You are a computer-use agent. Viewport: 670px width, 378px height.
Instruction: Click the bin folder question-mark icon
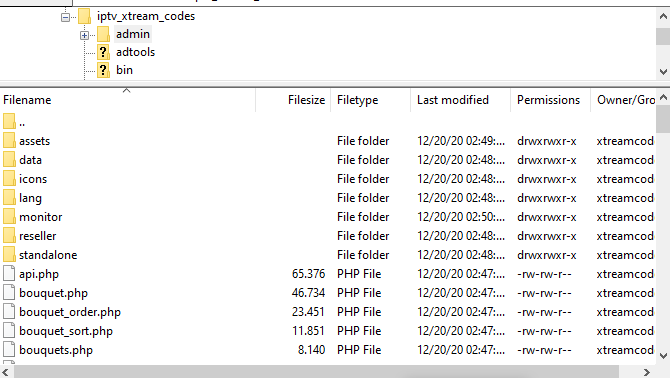(x=103, y=70)
